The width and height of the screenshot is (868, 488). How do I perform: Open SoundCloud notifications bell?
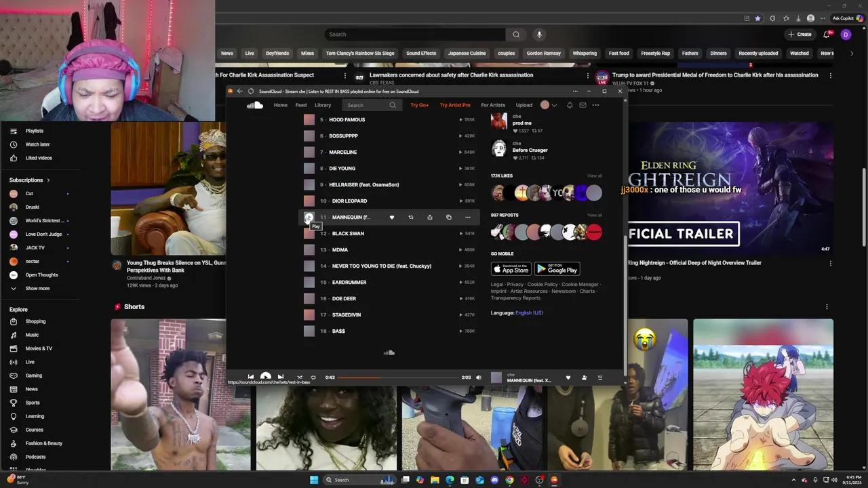point(570,105)
